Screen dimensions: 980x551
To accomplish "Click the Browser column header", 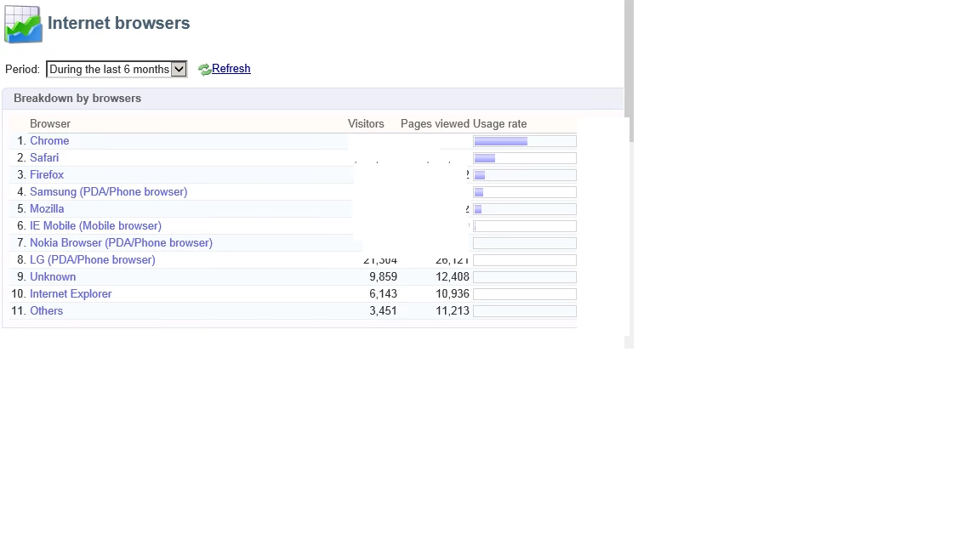I will [50, 123].
